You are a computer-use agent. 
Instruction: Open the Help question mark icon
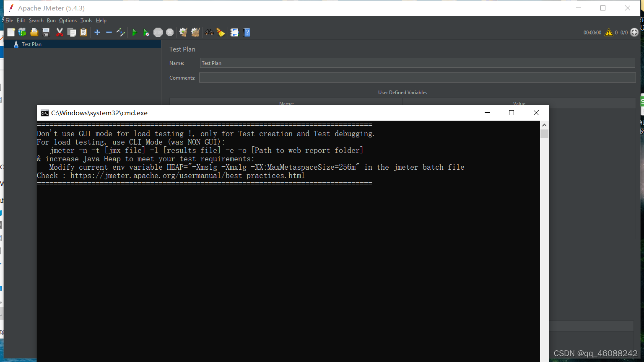(247, 32)
